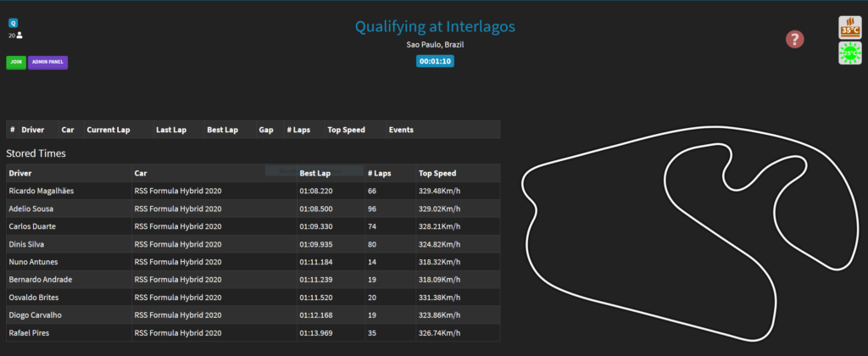Viewport: 868px width, 356px height.
Task: Click the 25°C ambient temperature sun icon
Action: pos(849,53)
